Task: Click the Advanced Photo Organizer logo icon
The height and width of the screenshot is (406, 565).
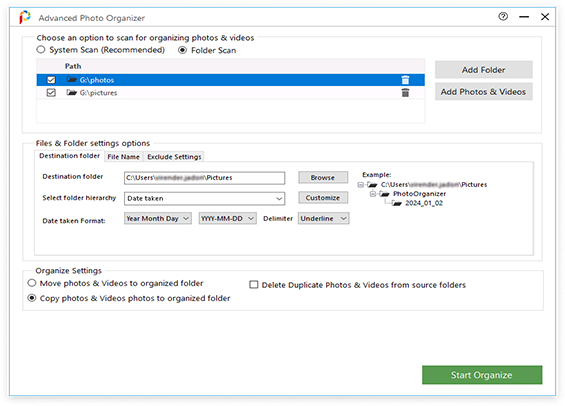Action: pos(25,17)
